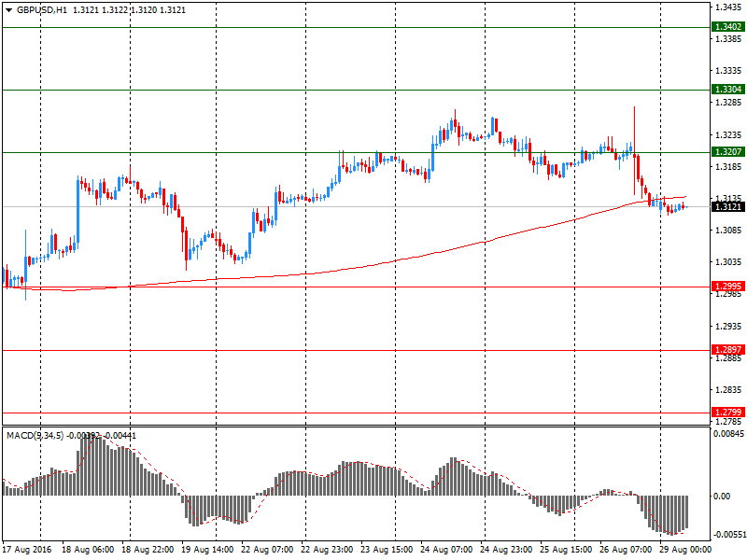
Task: Click the 1.2799 support level label
Action: (728, 413)
